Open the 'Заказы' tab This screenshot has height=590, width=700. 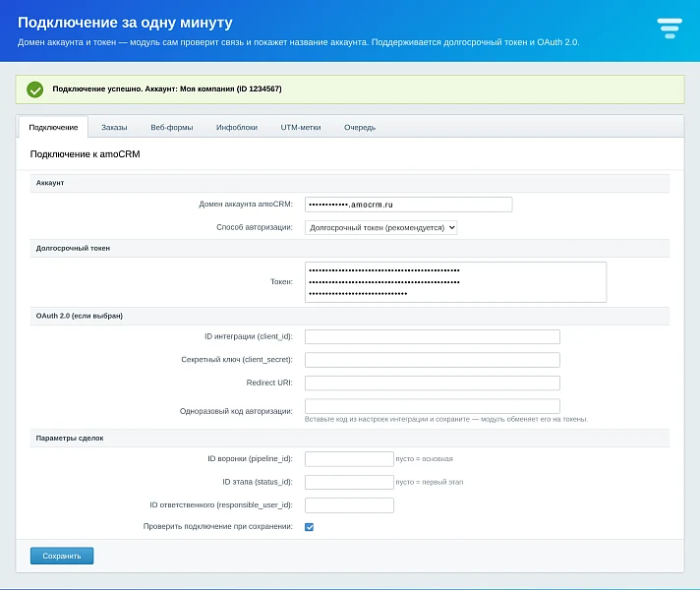coord(114,127)
